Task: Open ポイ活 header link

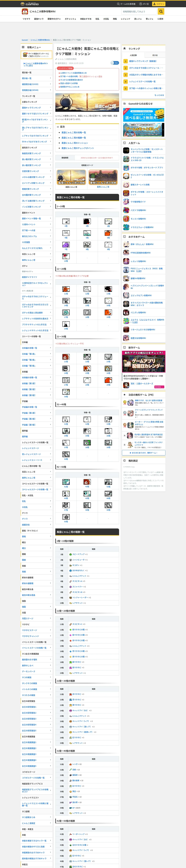Action: click(144, 4)
